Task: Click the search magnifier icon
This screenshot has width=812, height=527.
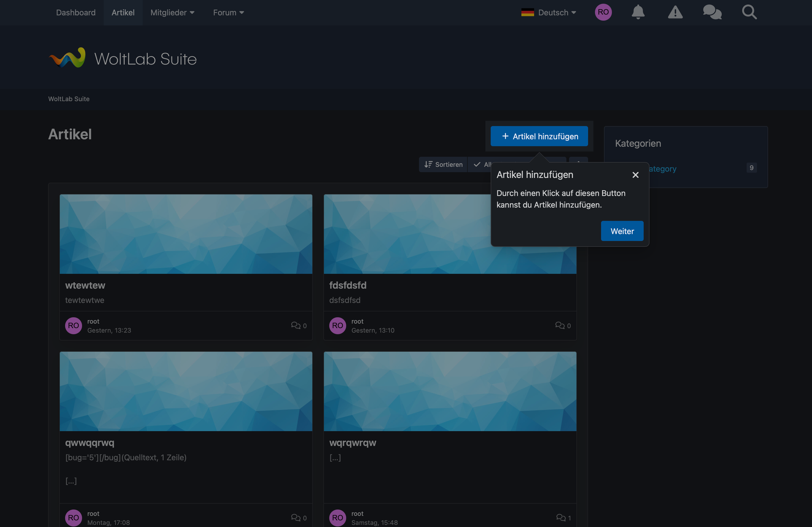Action: pyautogui.click(x=749, y=12)
